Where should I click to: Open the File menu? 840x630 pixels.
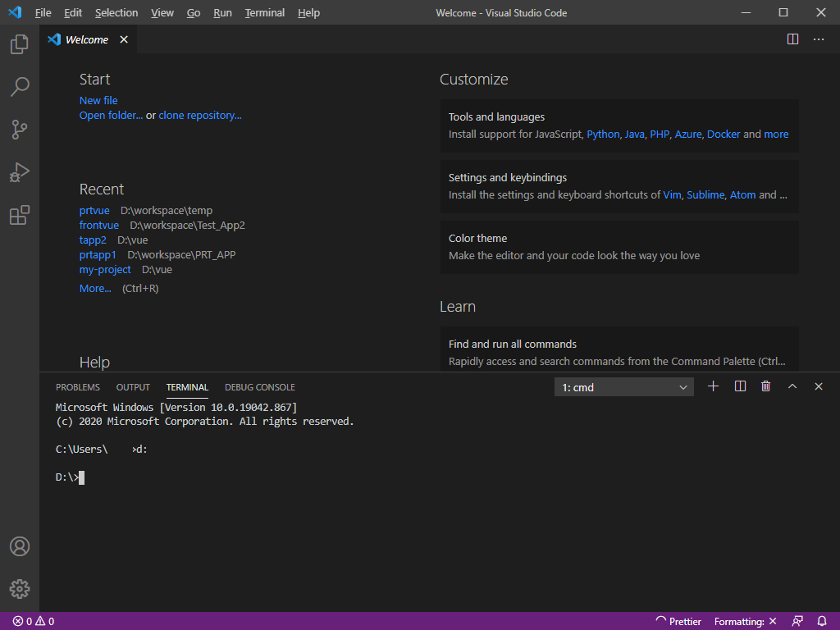pyautogui.click(x=43, y=13)
